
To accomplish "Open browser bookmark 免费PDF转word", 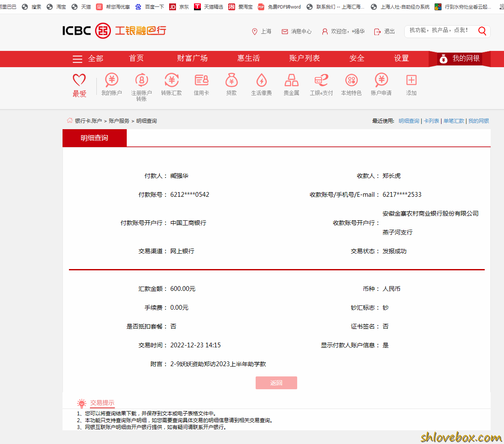I will [279, 7].
